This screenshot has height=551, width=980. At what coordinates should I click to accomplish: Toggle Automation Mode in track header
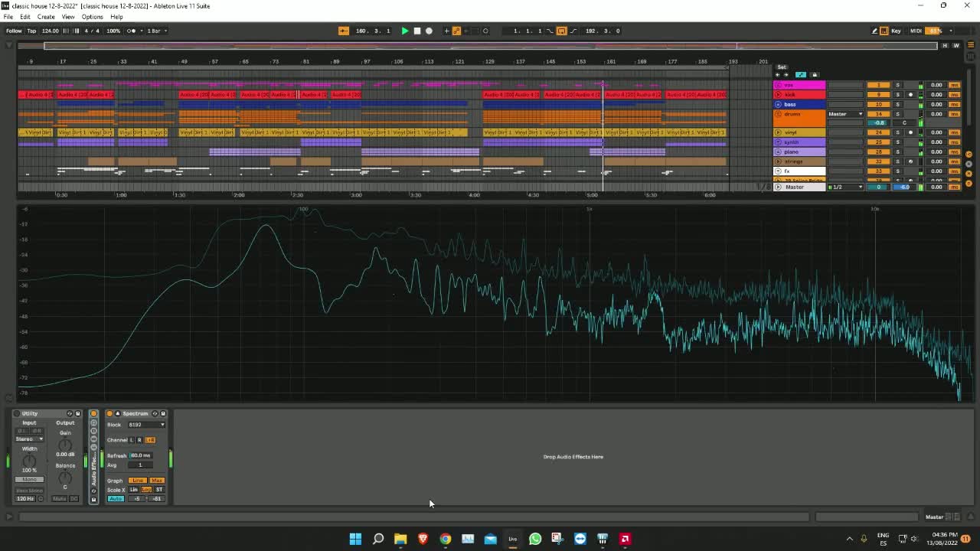click(801, 75)
